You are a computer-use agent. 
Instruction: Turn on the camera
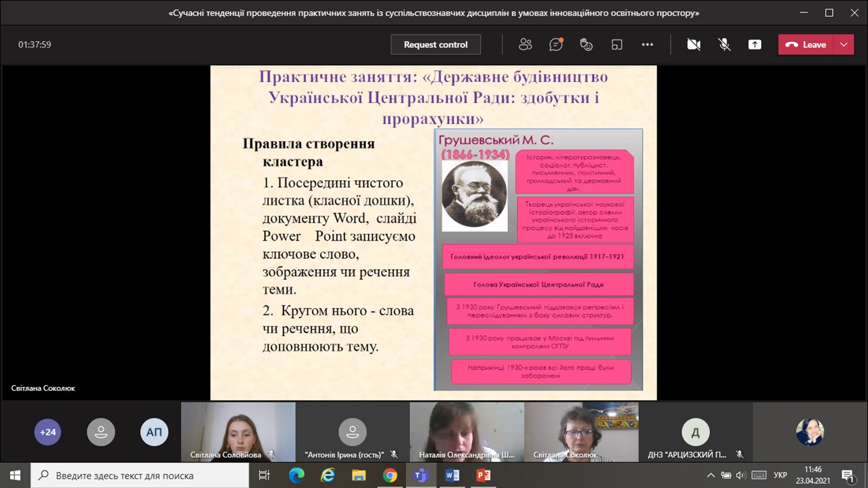tap(693, 45)
